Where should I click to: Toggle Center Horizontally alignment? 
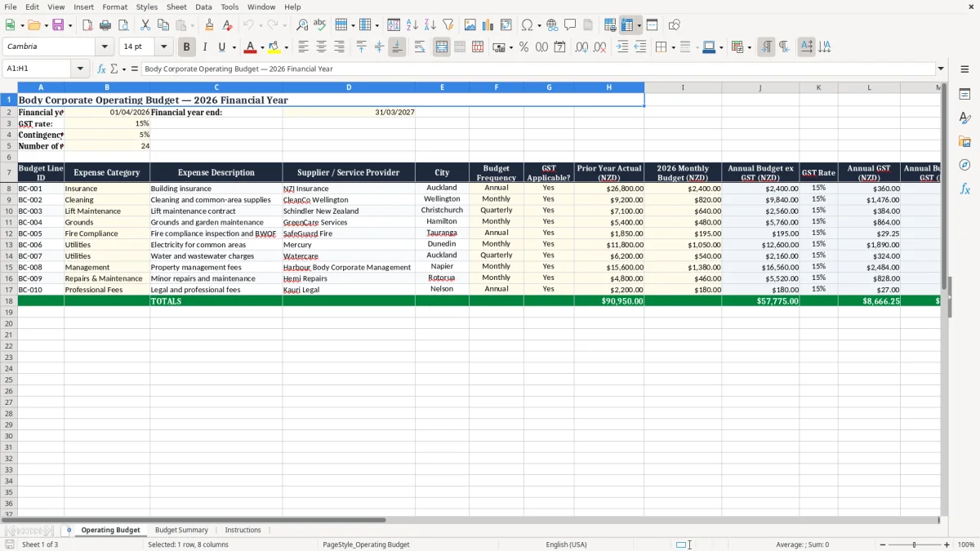tap(321, 47)
